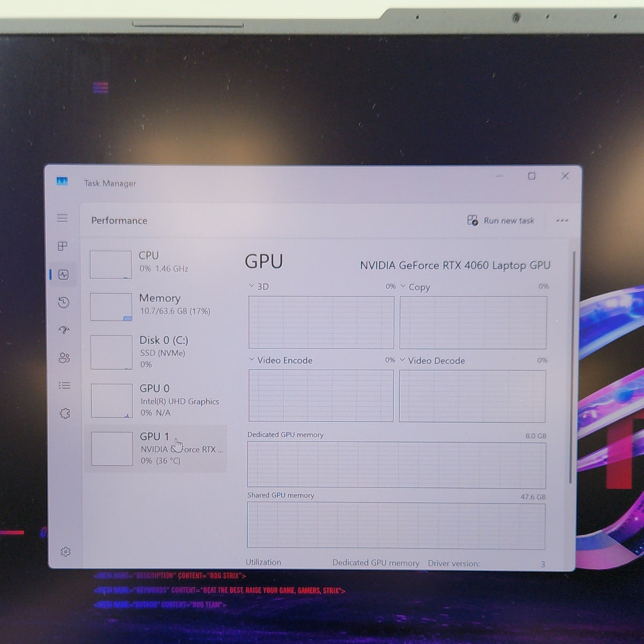Image resolution: width=644 pixels, height=644 pixels.
Task: Open the Task Manager hamburger navigation menu
Action: 62,218
